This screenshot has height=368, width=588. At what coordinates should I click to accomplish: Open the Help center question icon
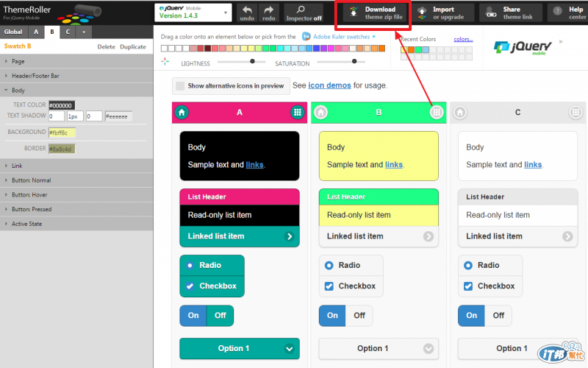[558, 11]
